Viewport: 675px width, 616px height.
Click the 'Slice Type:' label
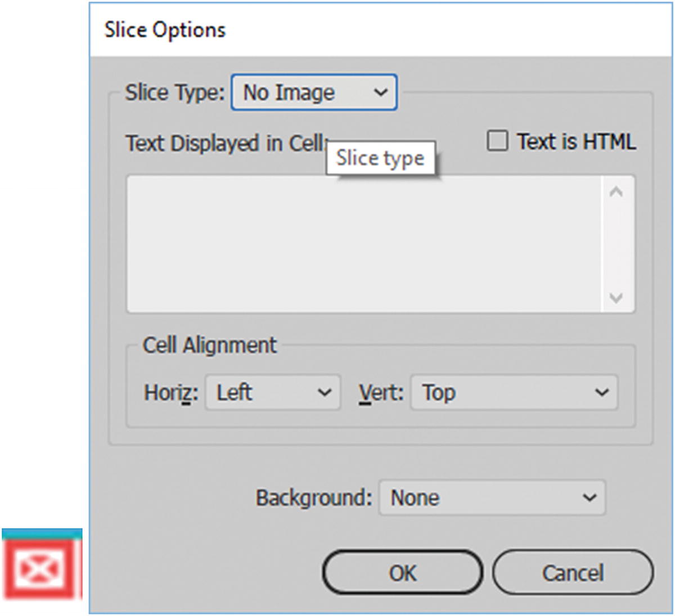tap(174, 92)
